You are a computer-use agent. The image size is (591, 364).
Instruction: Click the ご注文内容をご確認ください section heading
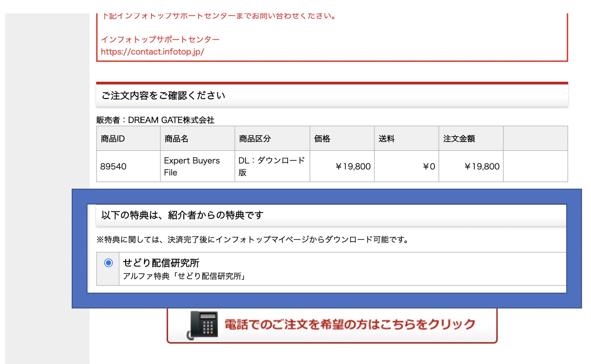tap(163, 96)
